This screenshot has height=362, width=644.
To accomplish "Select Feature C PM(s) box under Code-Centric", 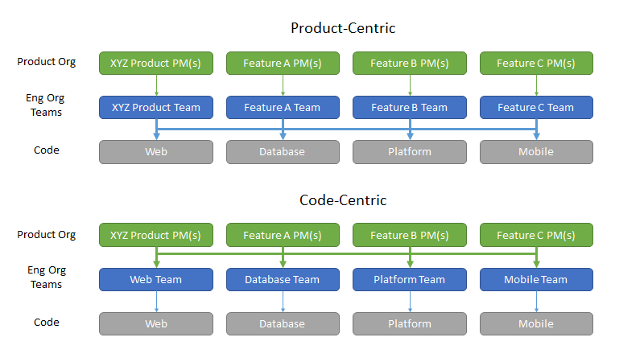I will 536,235.
